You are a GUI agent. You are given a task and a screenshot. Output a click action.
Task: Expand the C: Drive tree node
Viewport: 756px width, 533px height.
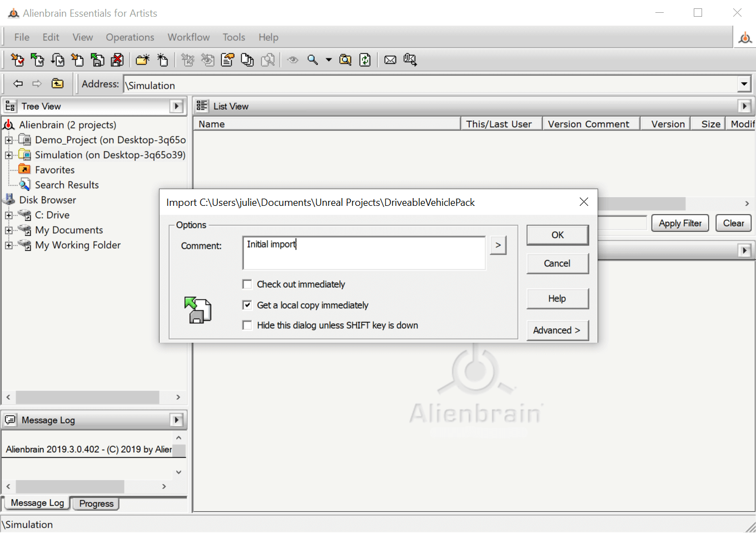pyautogui.click(x=9, y=215)
